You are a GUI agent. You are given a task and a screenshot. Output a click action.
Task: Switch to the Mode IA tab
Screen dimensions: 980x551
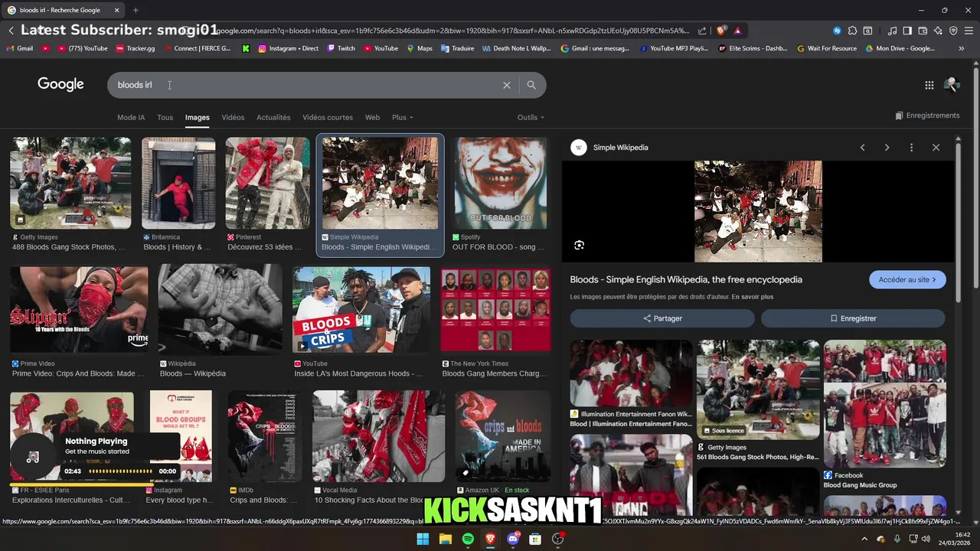(131, 117)
